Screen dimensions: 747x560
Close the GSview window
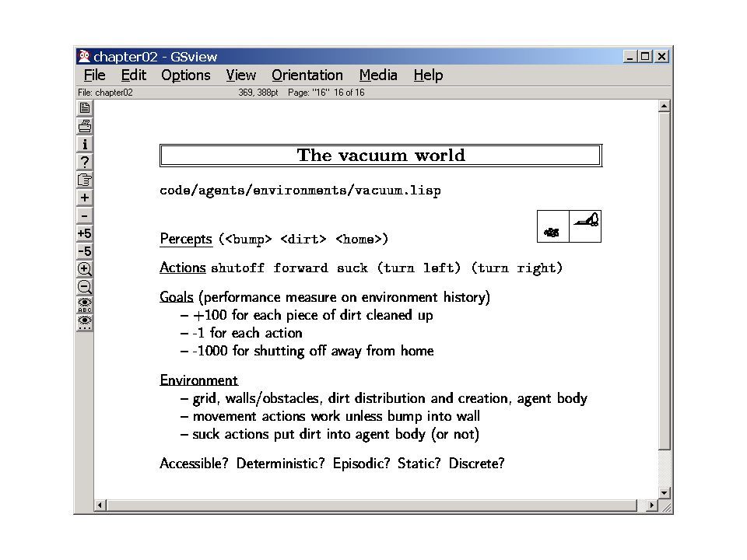click(x=661, y=57)
